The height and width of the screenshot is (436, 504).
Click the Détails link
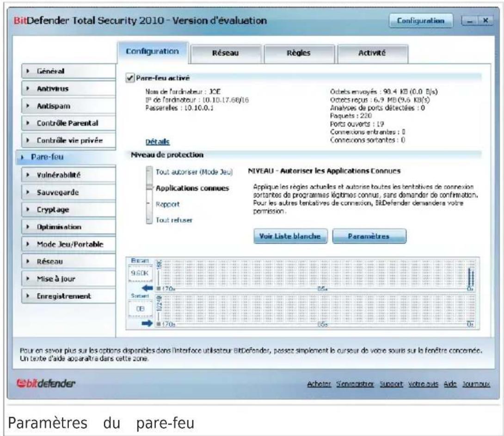[x=158, y=141]
